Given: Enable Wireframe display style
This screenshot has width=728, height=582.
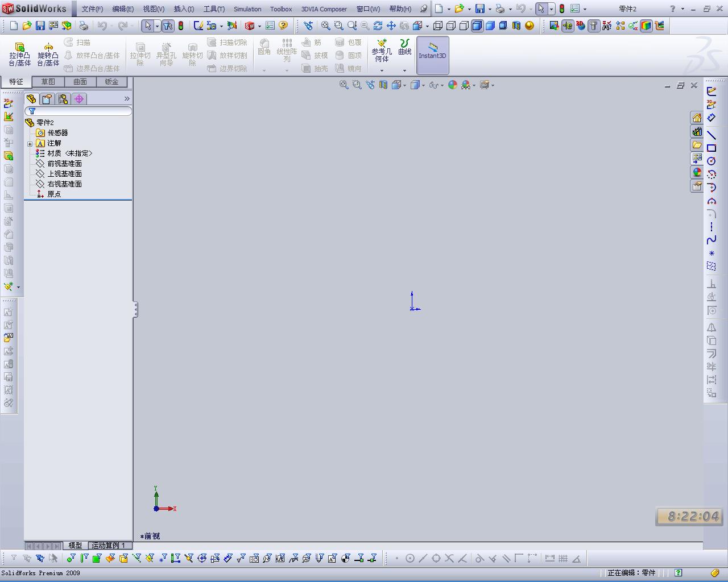Looking at the screenshot, I should pyautogui.click(x=438, y=26).
